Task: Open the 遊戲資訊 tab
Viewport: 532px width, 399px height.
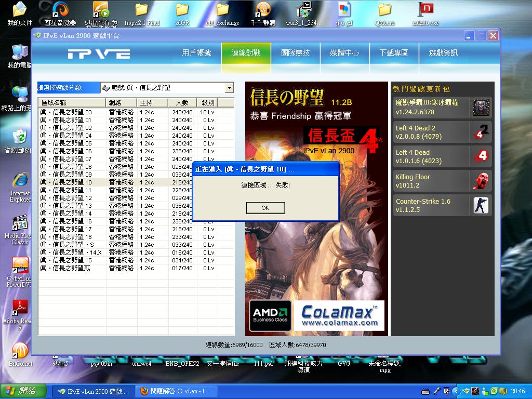Action: pyautogui.click(x=443, y=53)
